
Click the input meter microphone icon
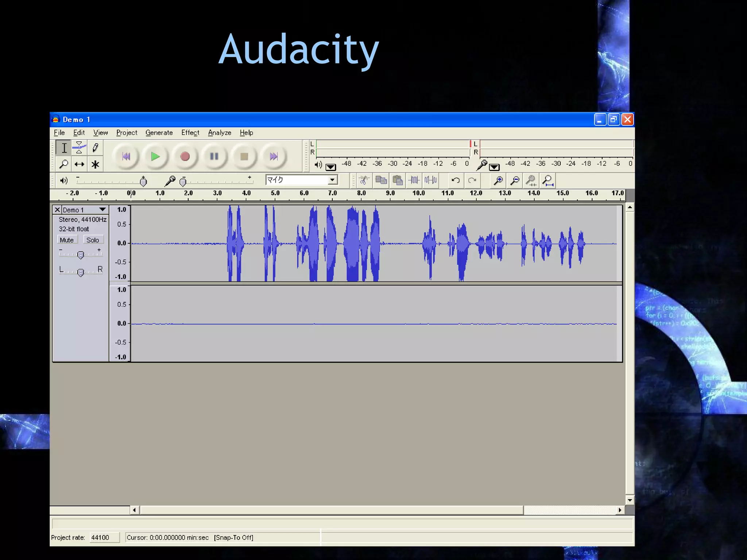point(482,165)
